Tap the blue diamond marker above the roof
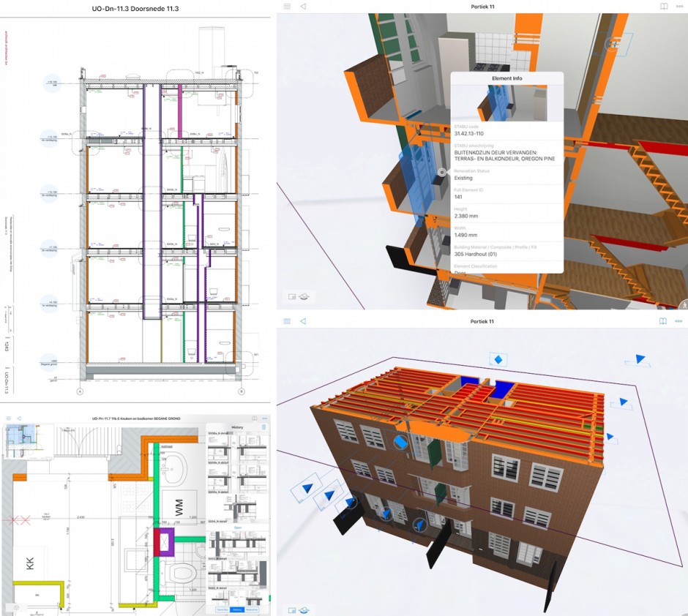This screenshot has width=688, height=616. coord(498,359)
